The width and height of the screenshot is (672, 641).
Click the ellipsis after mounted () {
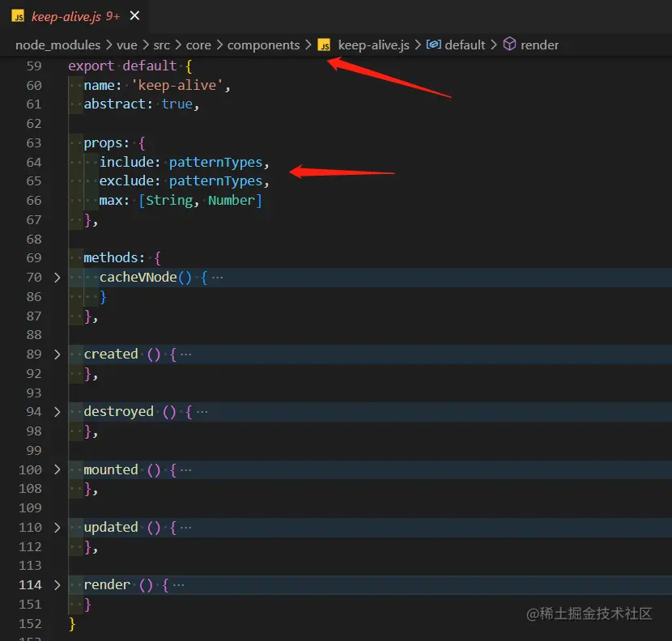(x=185, y=469)
